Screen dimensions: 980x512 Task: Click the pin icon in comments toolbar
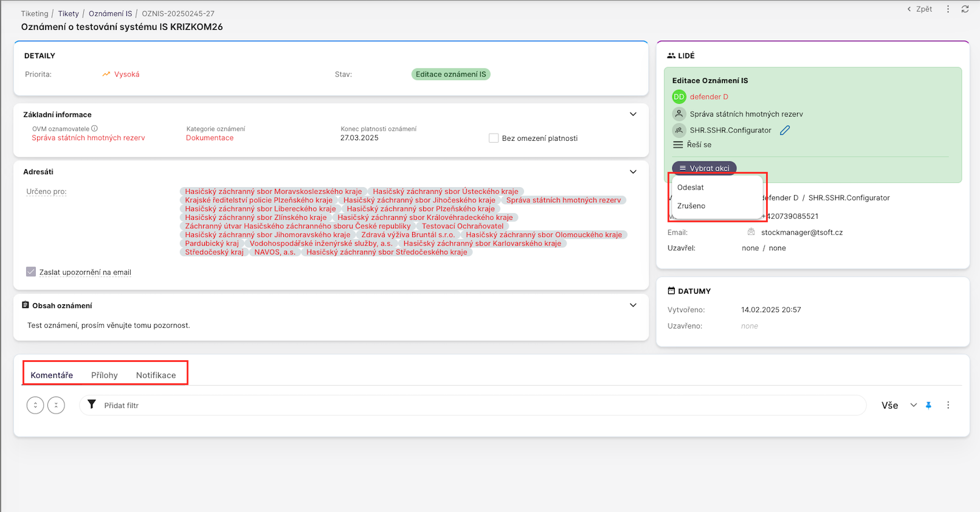[x=928, y=405]
